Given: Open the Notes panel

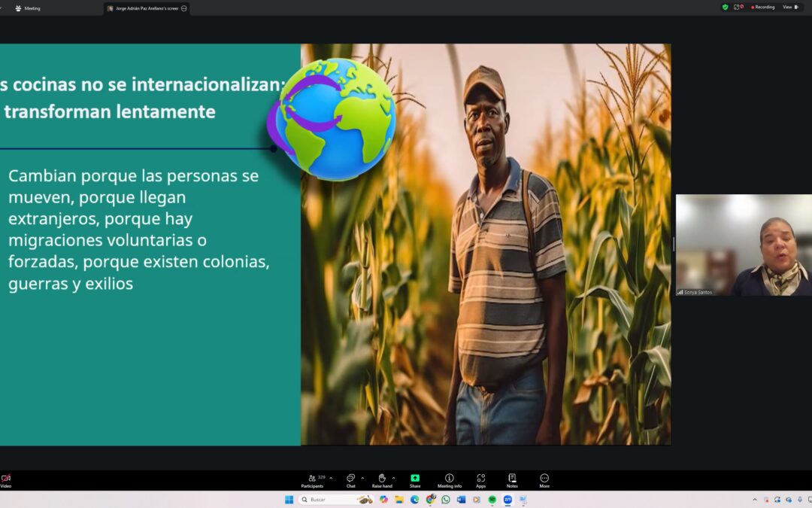Looking at the screenshot, I should (x=512, y=479).
